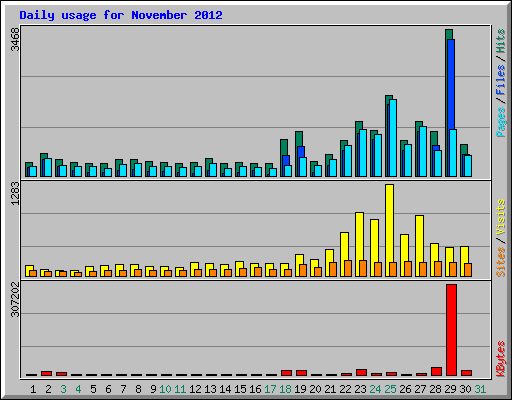Click day label 21 on the axis

(x=330, y=389)
